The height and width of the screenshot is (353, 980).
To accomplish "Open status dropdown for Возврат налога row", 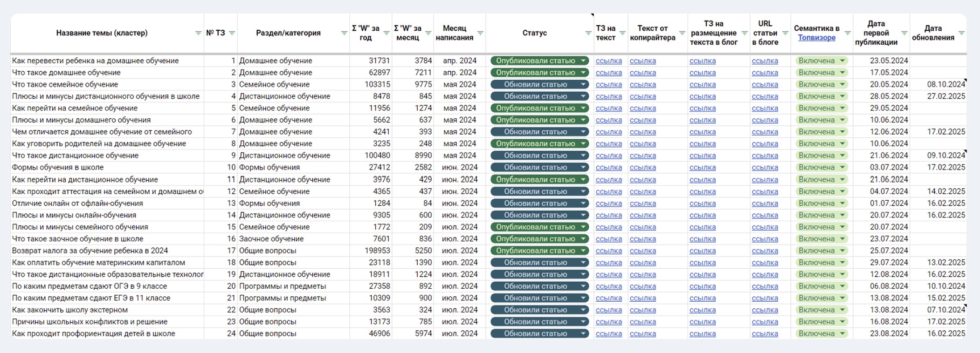I will (x=583, y=251).
